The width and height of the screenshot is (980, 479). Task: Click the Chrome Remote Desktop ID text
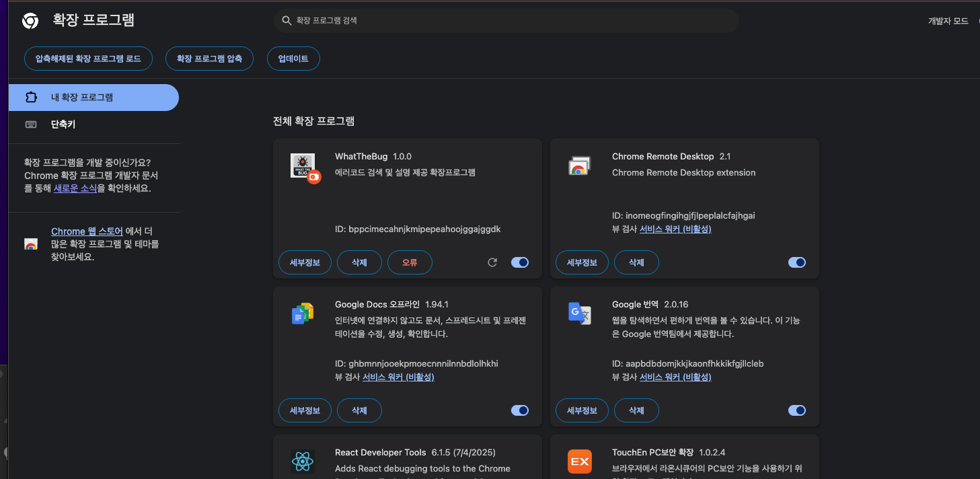[683, 216]
